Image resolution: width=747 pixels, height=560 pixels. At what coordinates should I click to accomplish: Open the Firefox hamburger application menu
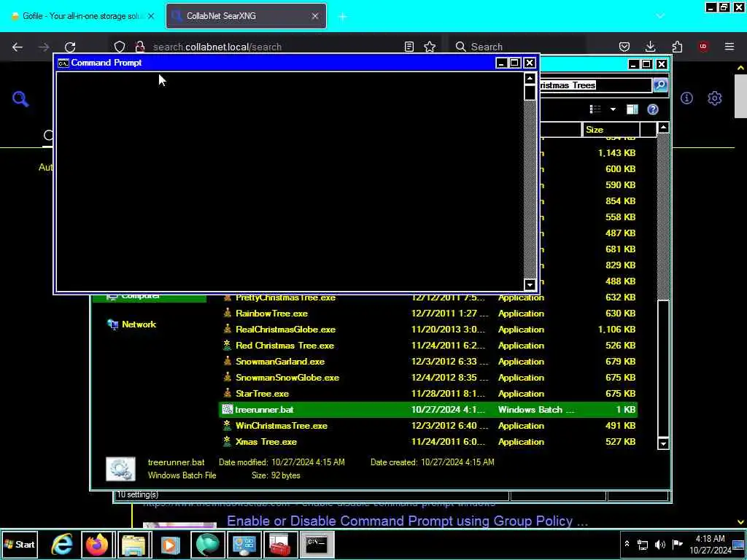[x=729, y=47]
